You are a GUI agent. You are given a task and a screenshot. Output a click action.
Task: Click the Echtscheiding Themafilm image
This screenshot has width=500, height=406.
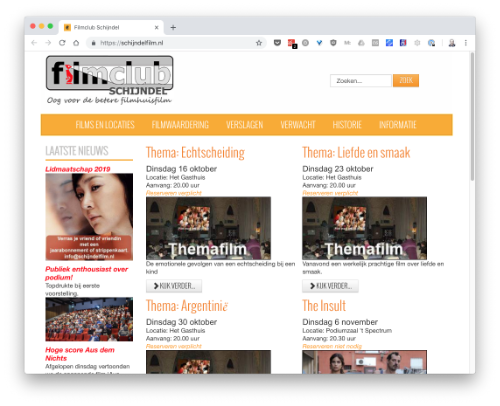point(208,228)
